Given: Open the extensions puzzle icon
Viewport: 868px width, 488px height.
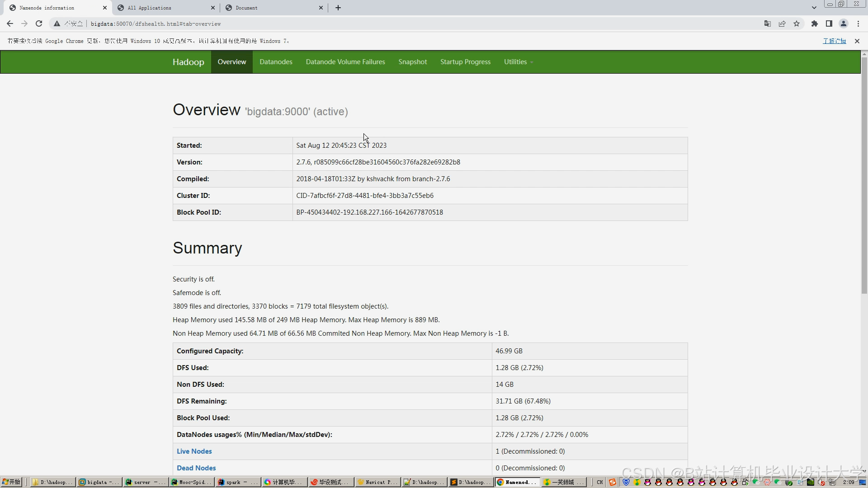Looking at the screenshot, I should pyautogui.click(x=815, y=23).
